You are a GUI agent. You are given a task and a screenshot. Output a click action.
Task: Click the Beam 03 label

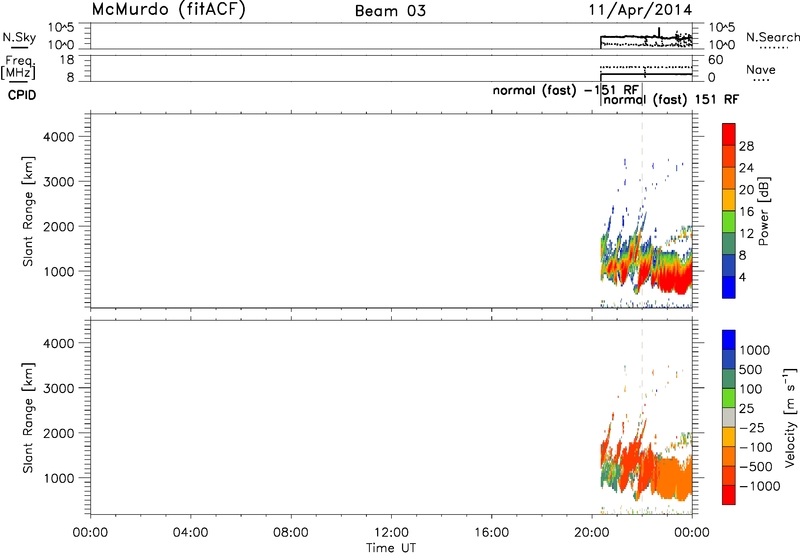click(x=390, y=11)
